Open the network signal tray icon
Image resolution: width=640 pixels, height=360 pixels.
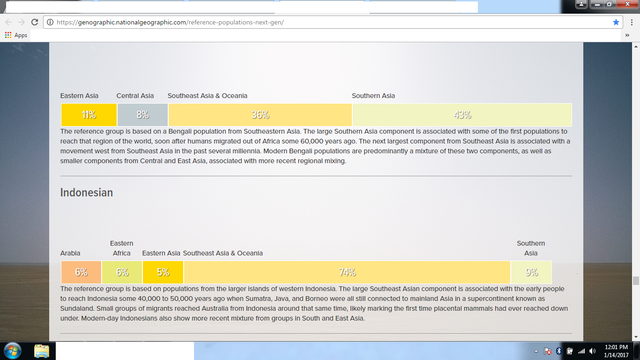tap(581, 351)
